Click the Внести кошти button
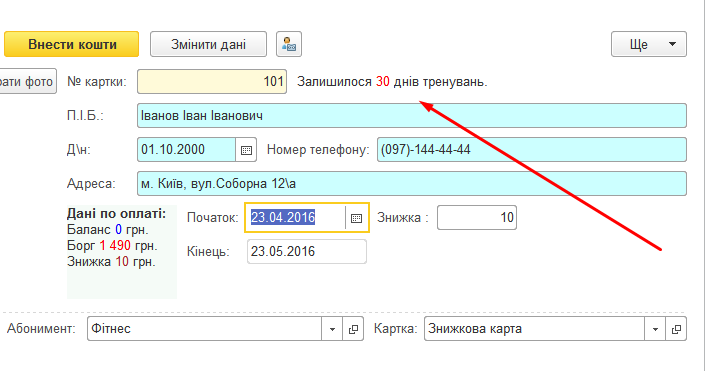 (x=71, y=44)
